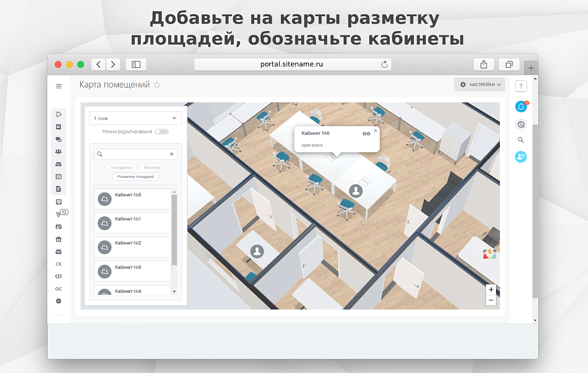588x373 pixels.
Task: Click the support chat icon below notifications
Action: coord(521,124)
